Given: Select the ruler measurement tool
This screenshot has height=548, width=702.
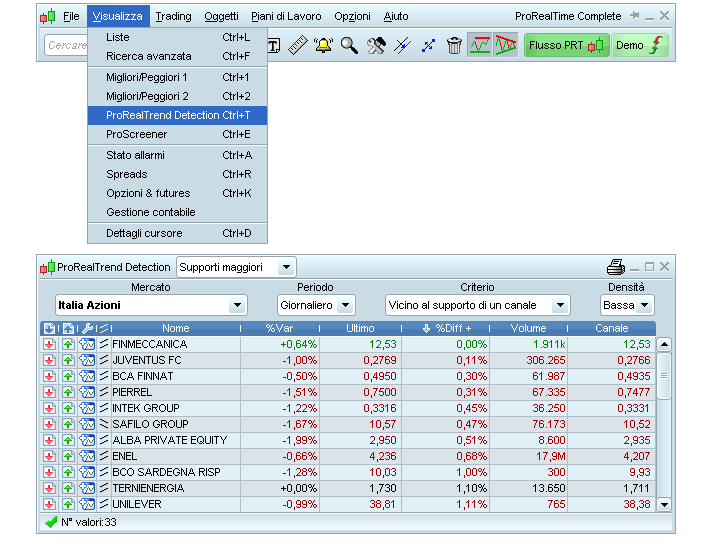Looking at the screenshot, I should click(x=297, y=45).
